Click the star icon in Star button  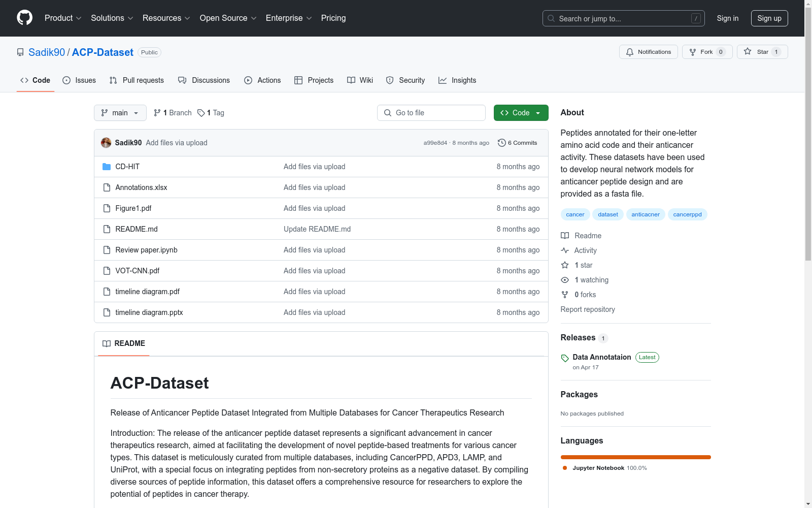click(x=748, y=51)
